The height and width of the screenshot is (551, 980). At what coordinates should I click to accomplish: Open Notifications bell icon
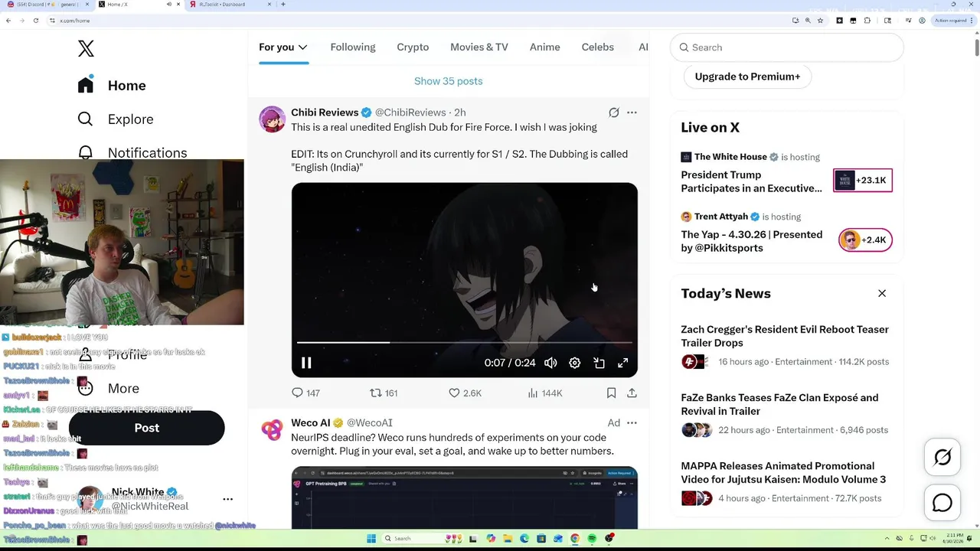[86, 152]
